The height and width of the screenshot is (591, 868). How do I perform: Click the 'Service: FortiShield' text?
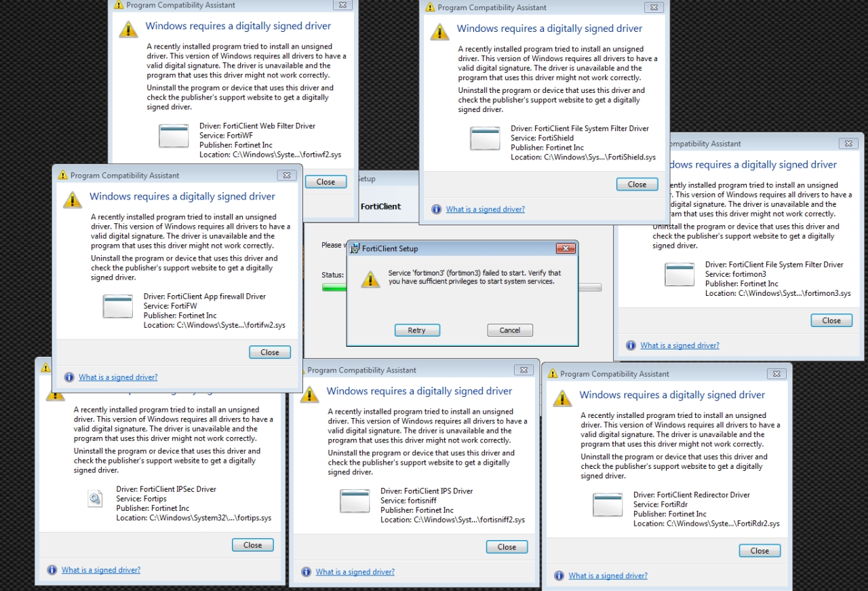[x=542, y=138]
